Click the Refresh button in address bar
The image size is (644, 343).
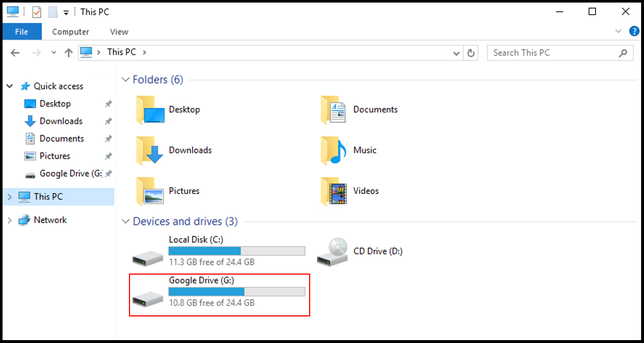point(471,53)
